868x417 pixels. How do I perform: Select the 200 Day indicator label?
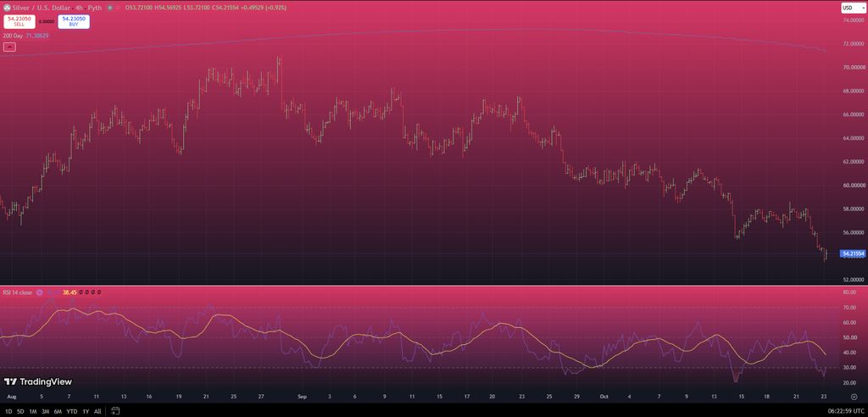(x=13, y=36)
